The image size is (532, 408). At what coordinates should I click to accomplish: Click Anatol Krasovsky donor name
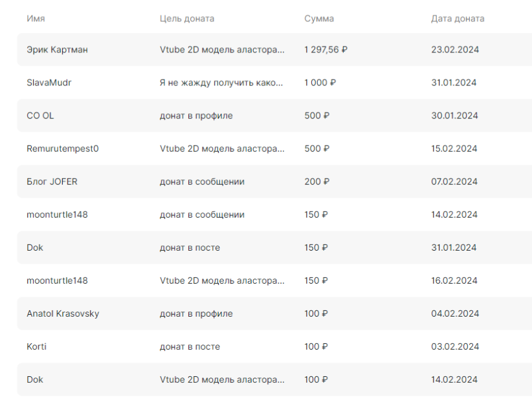[x=63, y=313]
